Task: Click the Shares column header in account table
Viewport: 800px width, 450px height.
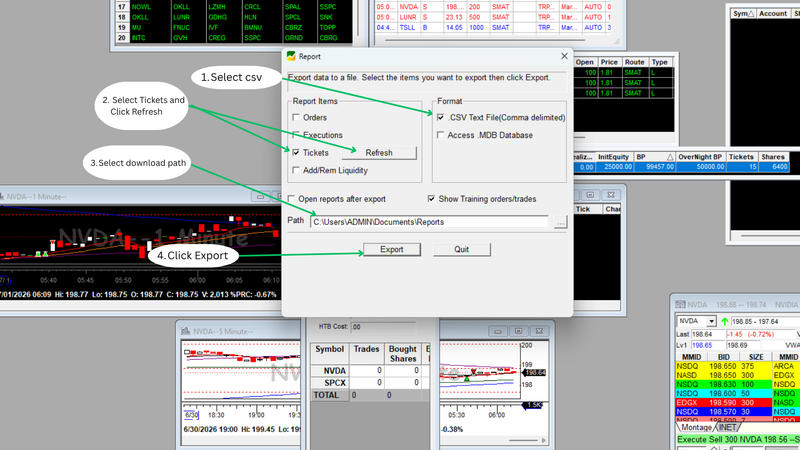Action: tap(773, 157)
